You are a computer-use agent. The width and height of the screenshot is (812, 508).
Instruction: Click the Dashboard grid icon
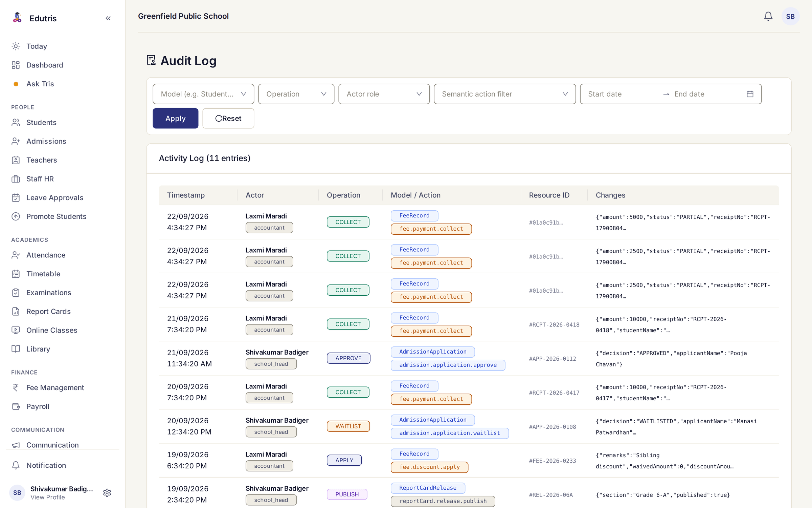coord(16,65)
